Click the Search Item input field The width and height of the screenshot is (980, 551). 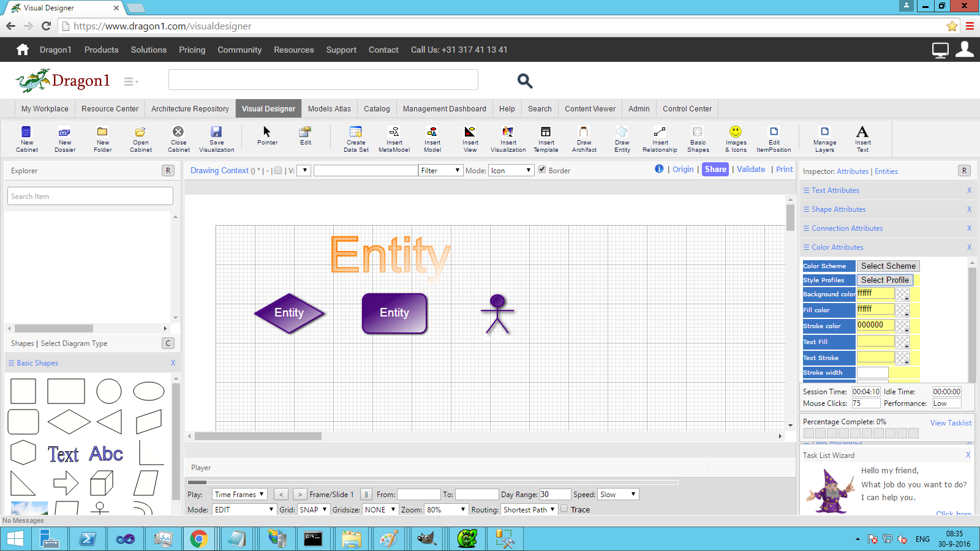pos(91,196)
